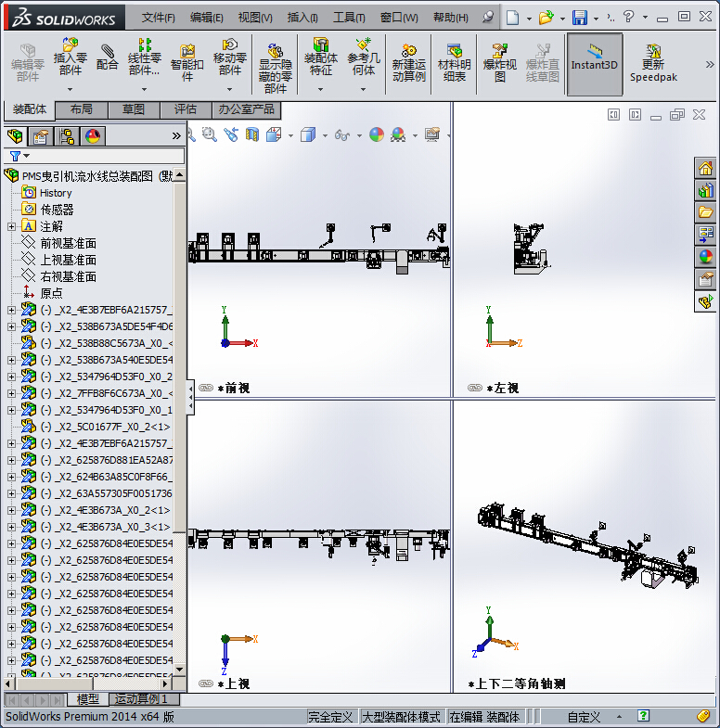Switch to 布局 (Layout) tab
This screenshot has width=720, height=728.
[x=82, y=109]
